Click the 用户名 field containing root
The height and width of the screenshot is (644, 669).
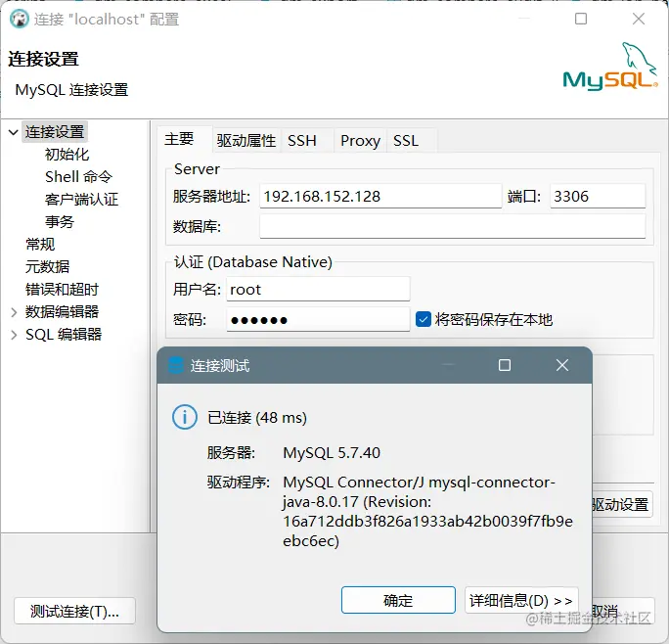(x=318, y=289)
